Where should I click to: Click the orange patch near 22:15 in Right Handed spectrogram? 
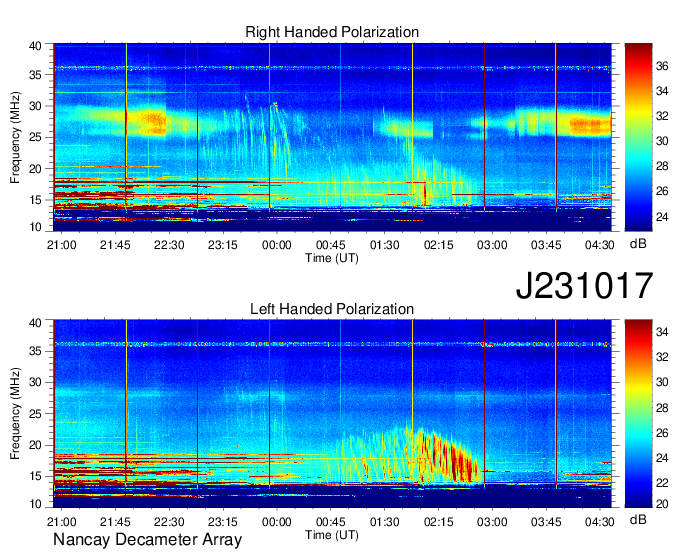[x=154, y=123]
